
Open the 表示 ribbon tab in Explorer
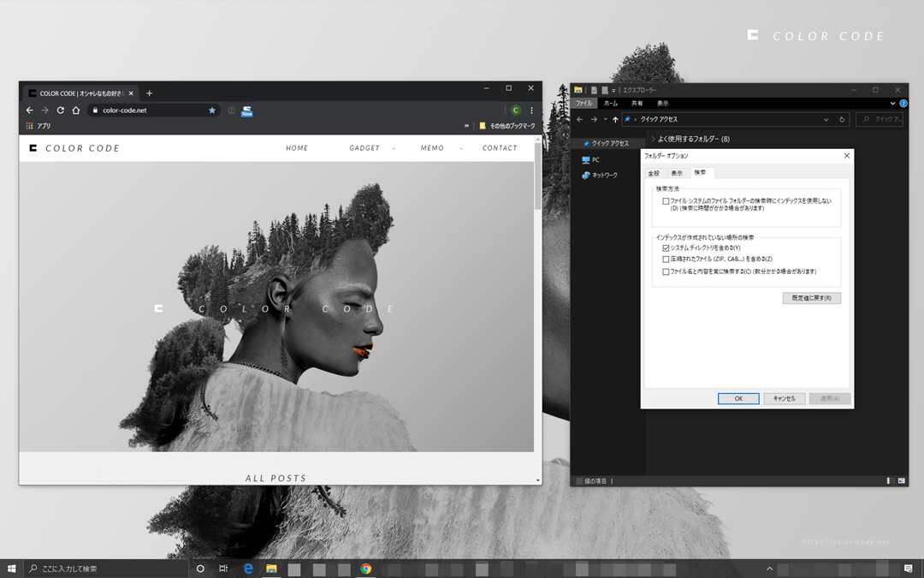click(x=662, y=104)
